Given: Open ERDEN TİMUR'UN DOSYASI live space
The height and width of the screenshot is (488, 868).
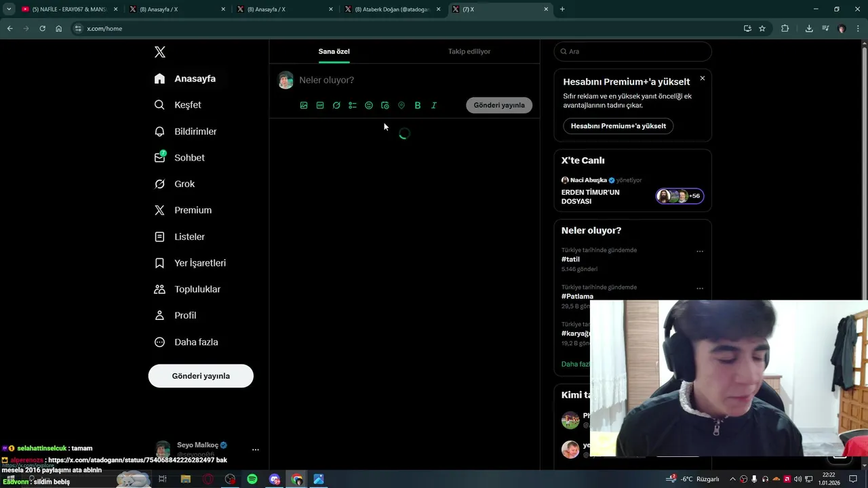Looking at the screenshot, I should pos(591,197).
